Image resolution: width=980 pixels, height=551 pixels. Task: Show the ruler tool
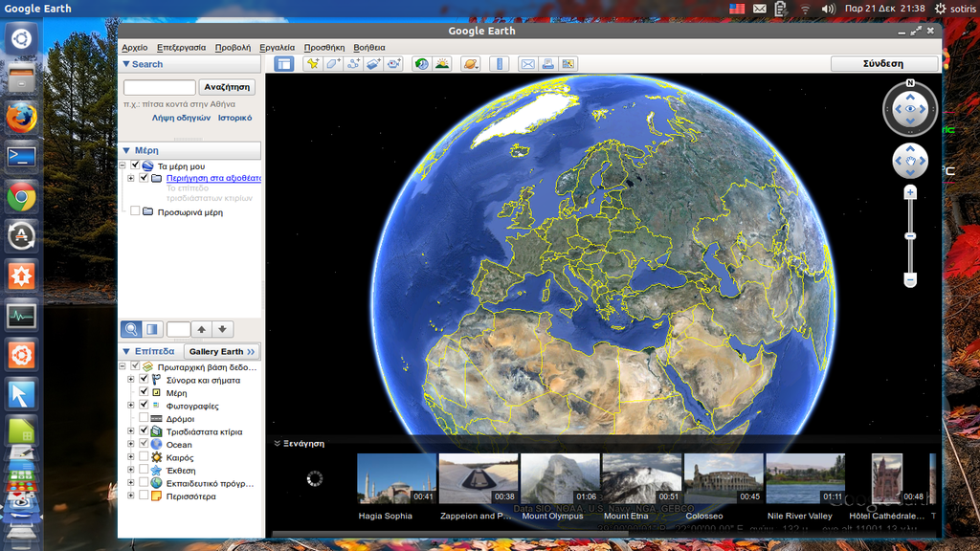point(499,64)
